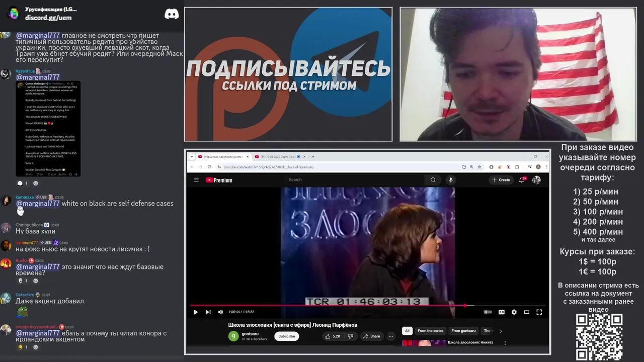Click the Discord logo icon

point(172,14)
